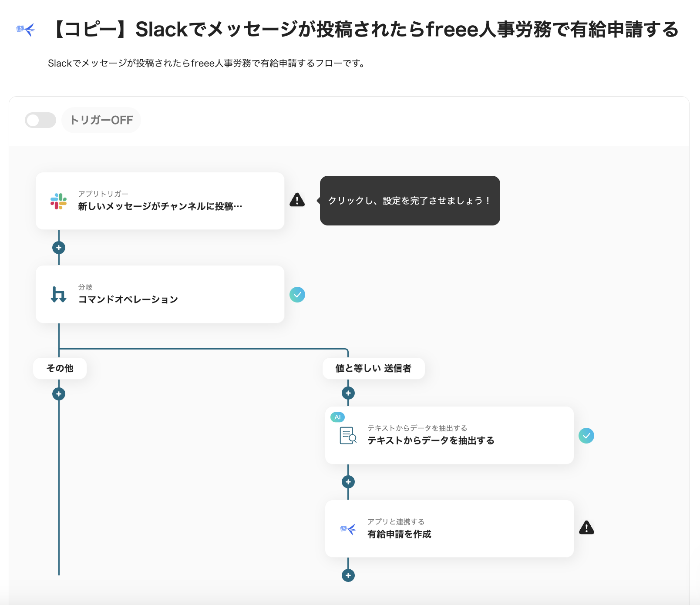Image resolution: width=700 pixels, height=605 pixels.
Task: Add a step under the その他 branch
Action: pyautogui.click(x=59, y=394)
